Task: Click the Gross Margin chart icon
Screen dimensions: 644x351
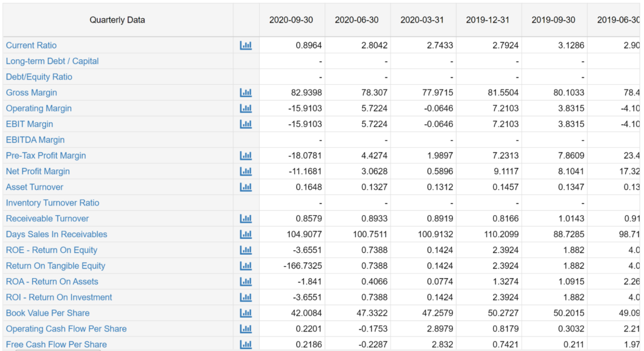Action: pos(245,92)
